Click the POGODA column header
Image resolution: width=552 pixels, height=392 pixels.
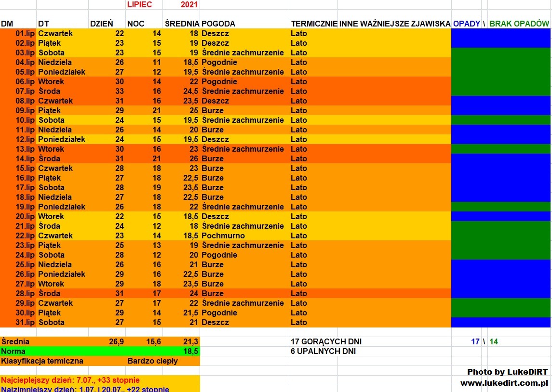pos(218,24)
